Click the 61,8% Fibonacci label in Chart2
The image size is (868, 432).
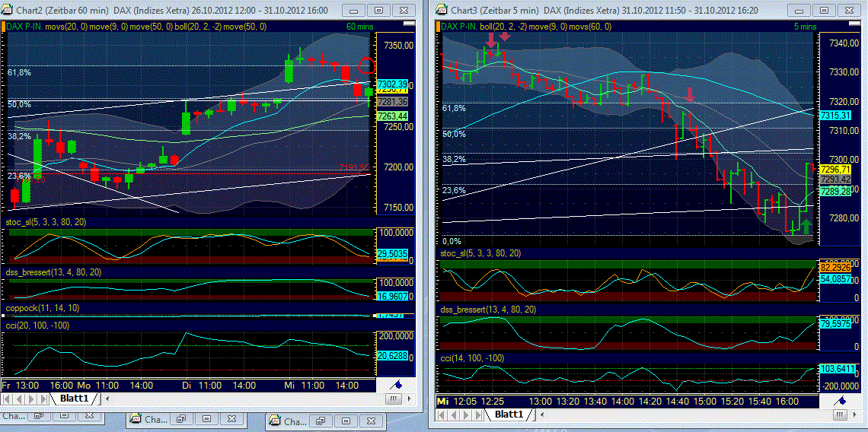click(x=19, y=72)
